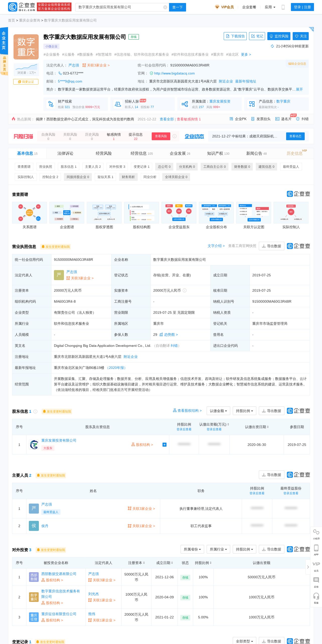Click the mobile phone icon in header
The width and height of the screenshot is (322, 644).
(x=283, y=7)
